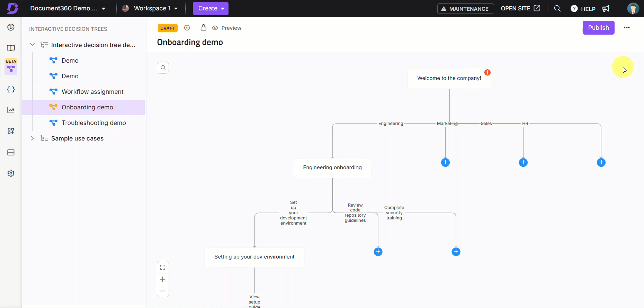Open the user profile avatar
Viewport: 644px width, 308px height.
pos(633,8)
